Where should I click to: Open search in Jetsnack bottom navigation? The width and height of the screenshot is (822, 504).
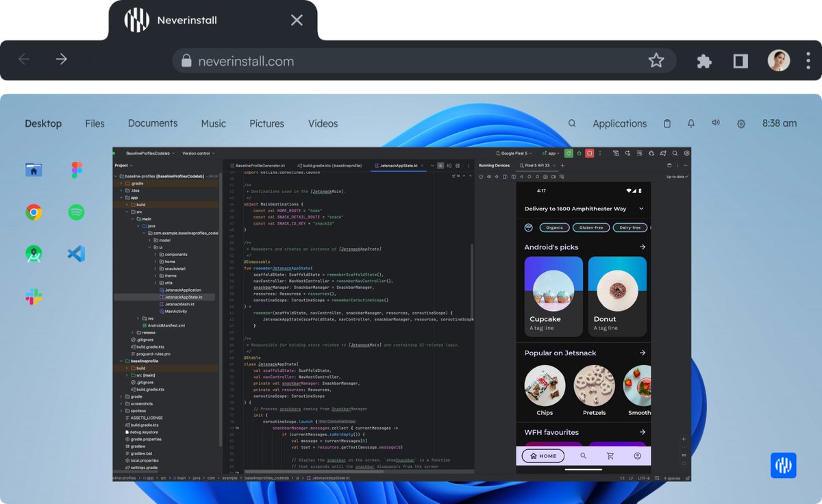coord(583,455)
